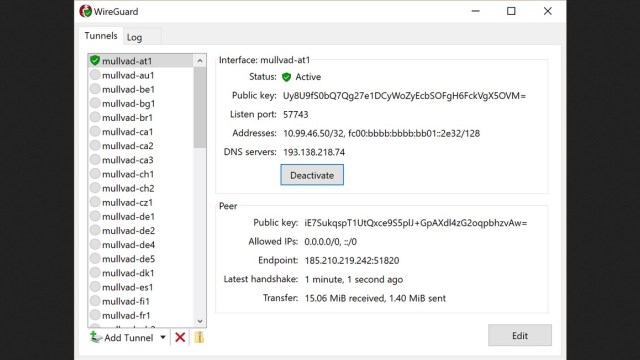
Task: Click the interface public key ending X5OVM=
Action: click(x=404, y=96)
